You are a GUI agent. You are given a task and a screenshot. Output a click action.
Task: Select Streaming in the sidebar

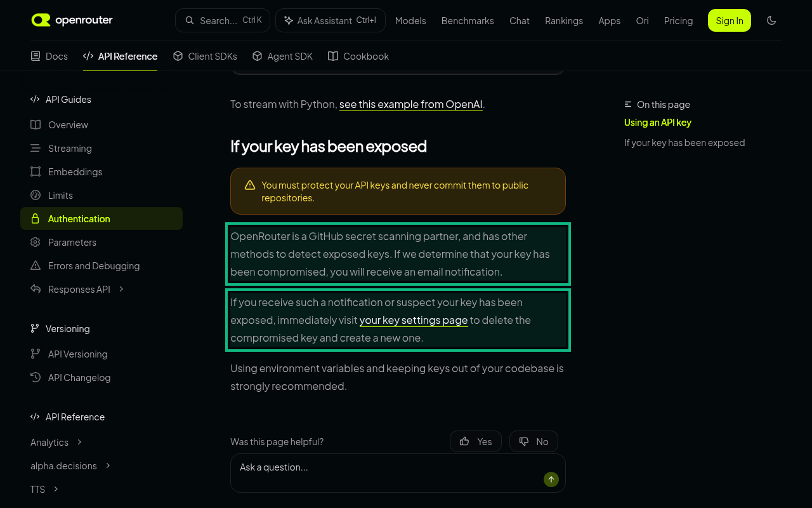point(101,148)
